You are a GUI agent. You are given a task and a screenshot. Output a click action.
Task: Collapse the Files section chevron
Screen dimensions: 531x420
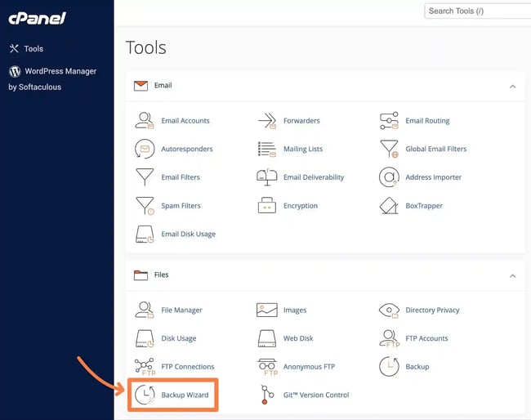pos(512,276)
